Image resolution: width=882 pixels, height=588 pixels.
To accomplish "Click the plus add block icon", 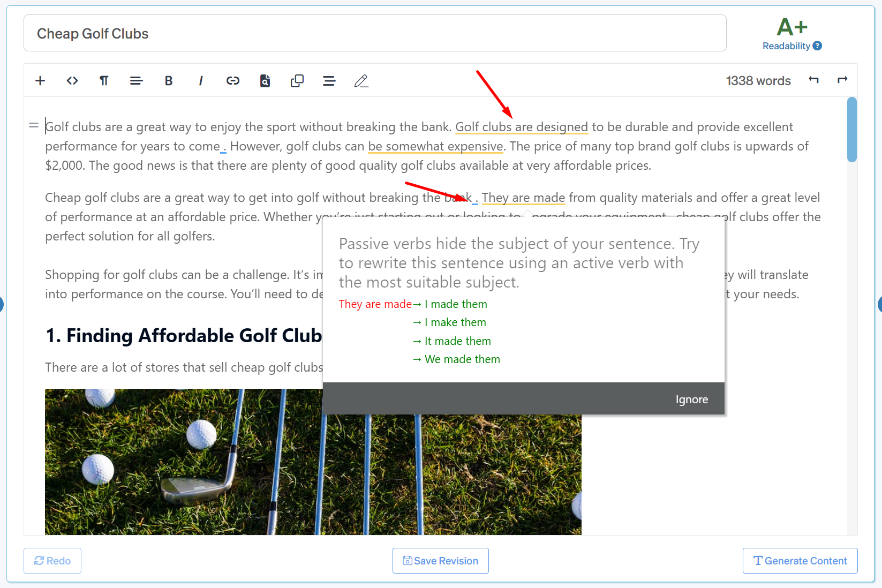I will pos(40,81).
